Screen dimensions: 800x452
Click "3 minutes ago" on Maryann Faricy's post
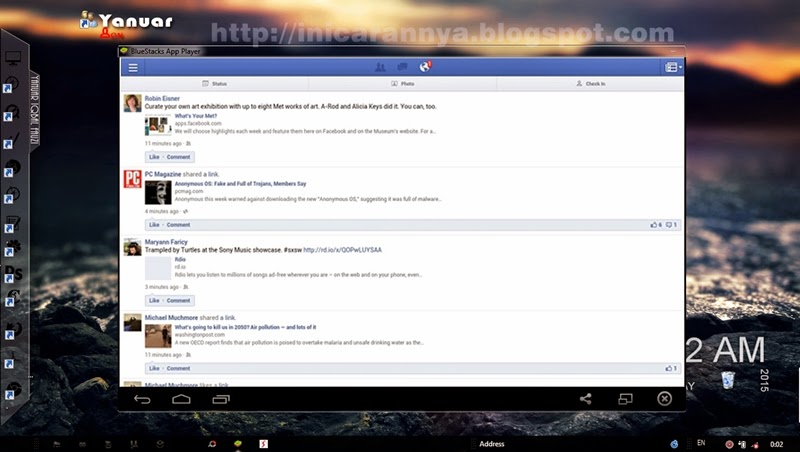[x=162, y=287]
